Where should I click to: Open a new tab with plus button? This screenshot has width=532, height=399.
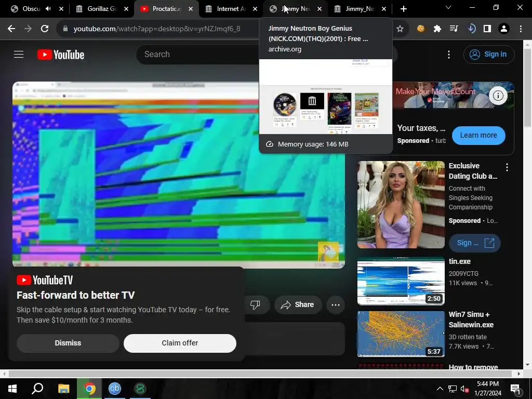(403, 9)
